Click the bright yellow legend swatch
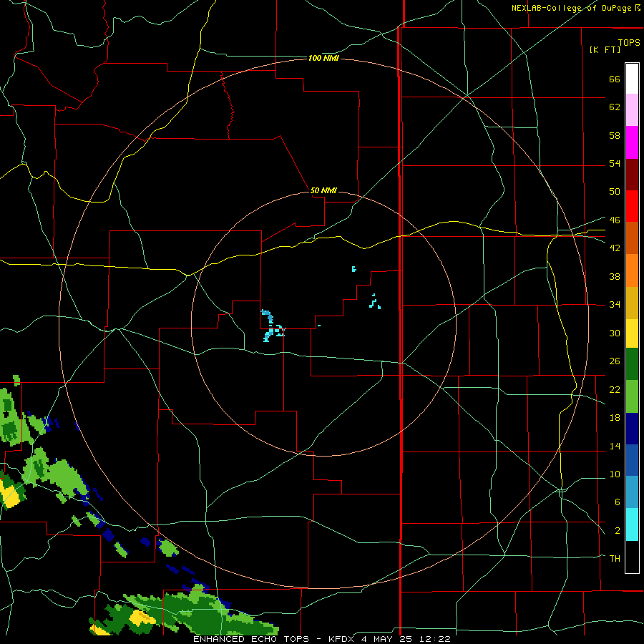Image resolution: width=644 pixels, height=644 pixels. point(632,333)
